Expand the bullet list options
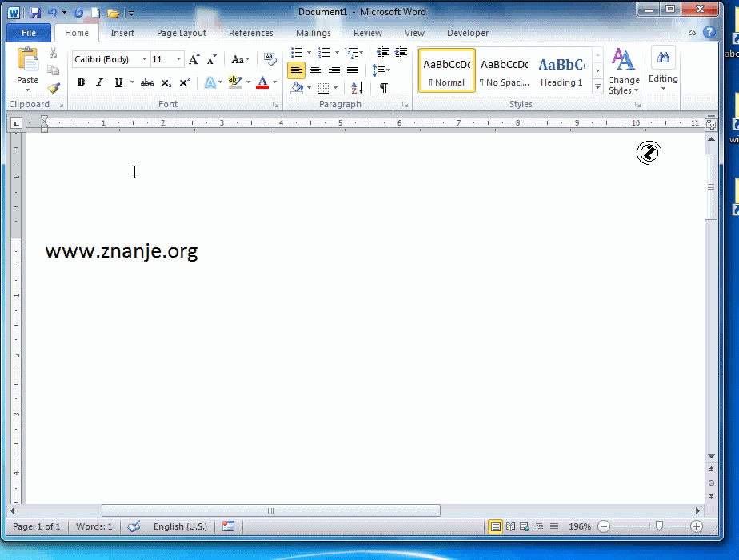Image resolution: width=739 pixels, height=560 pixels. click(308, 52)
